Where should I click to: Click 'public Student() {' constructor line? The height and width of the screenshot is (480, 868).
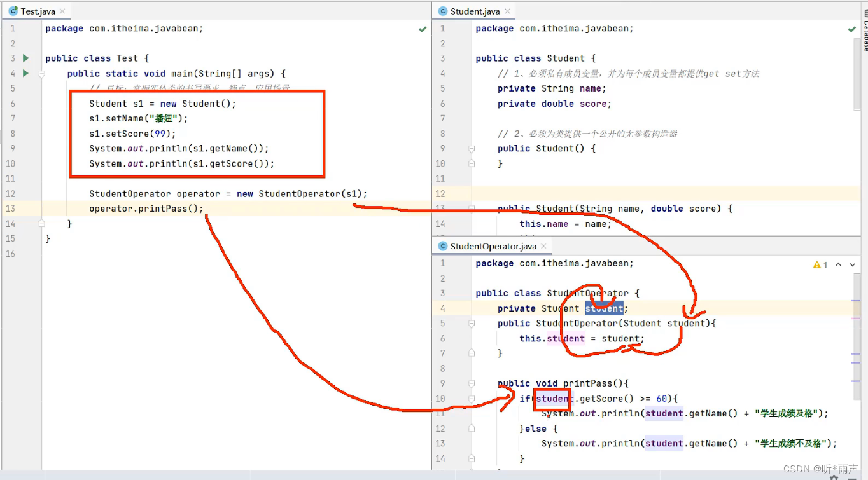547,149
